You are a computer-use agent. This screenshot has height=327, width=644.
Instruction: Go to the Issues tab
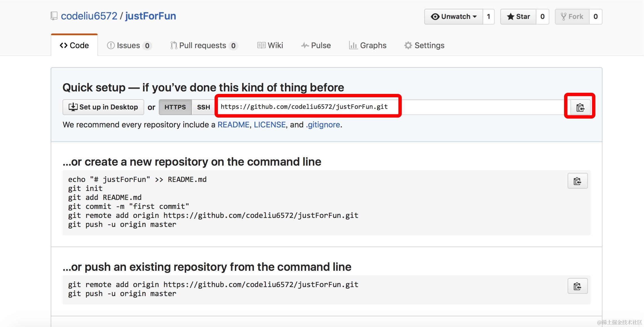click(x=129, y=46)
